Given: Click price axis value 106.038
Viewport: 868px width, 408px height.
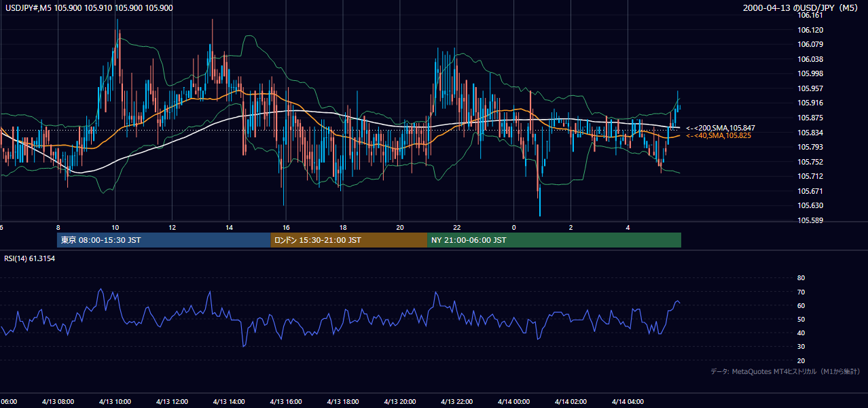Looking at the screenshot, I should [810, 59].
